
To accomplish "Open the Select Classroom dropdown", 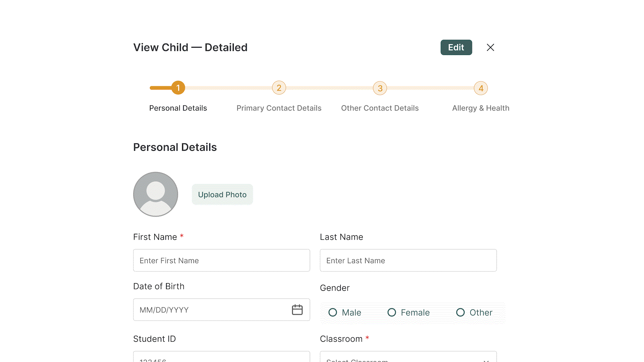I will tap(408, 357).
